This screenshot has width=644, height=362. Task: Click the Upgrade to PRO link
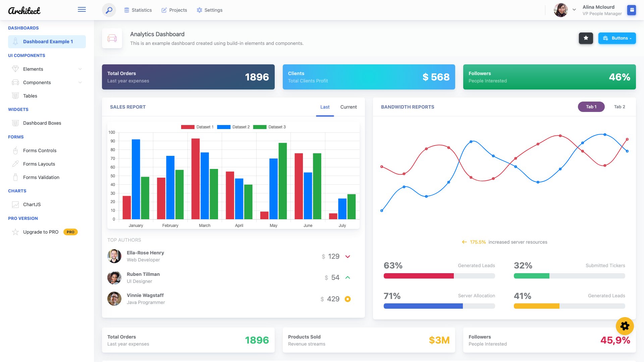click(40, 232)
